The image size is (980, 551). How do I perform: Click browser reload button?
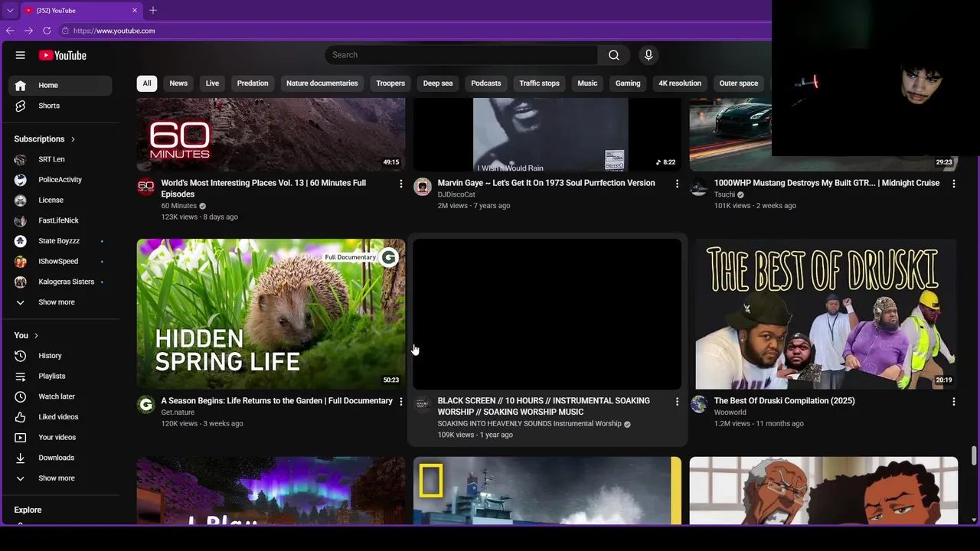(47, 31)
